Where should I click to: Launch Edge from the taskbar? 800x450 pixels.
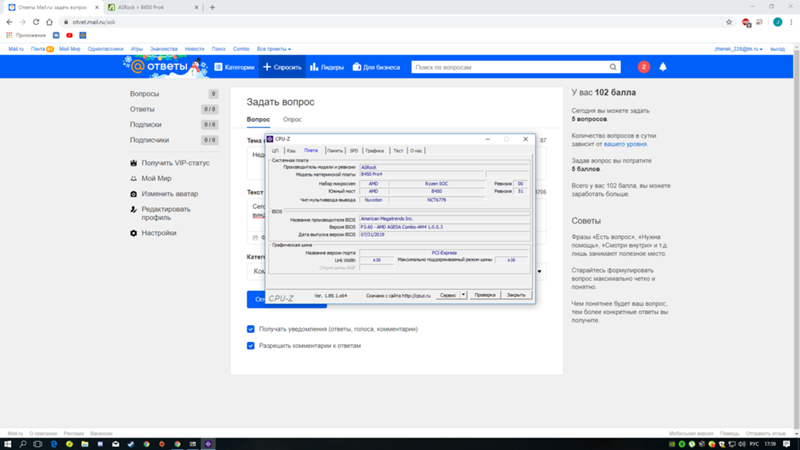(x=54, y=444)
